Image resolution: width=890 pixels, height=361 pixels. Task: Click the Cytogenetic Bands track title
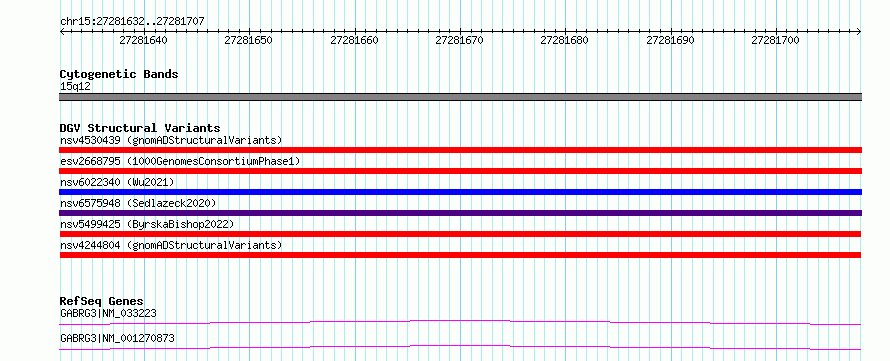[119, 74]
